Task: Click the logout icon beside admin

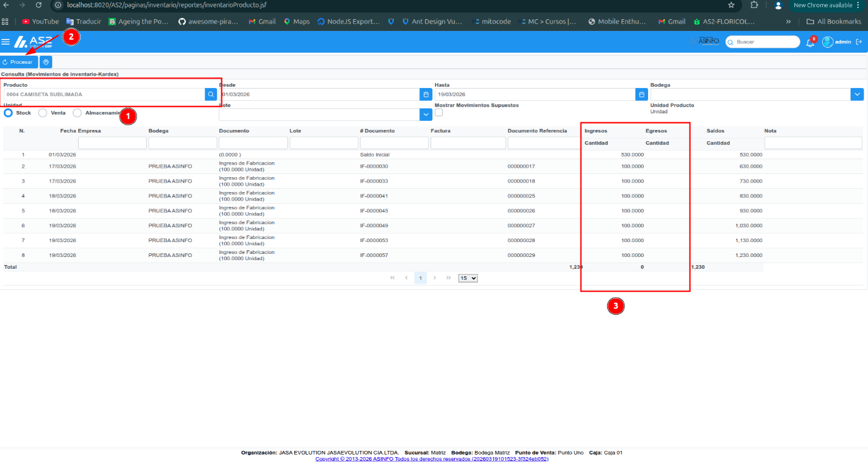Action: [859, 42]
